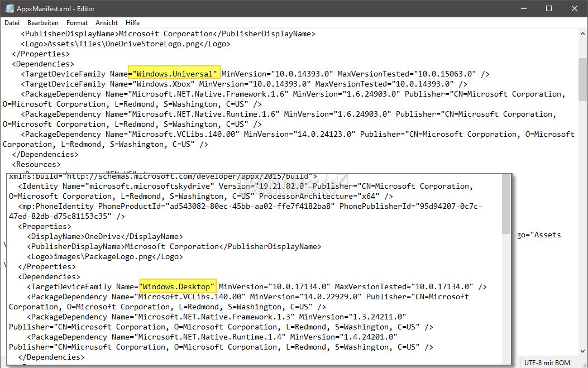Open the Ansicht menu

107,23
